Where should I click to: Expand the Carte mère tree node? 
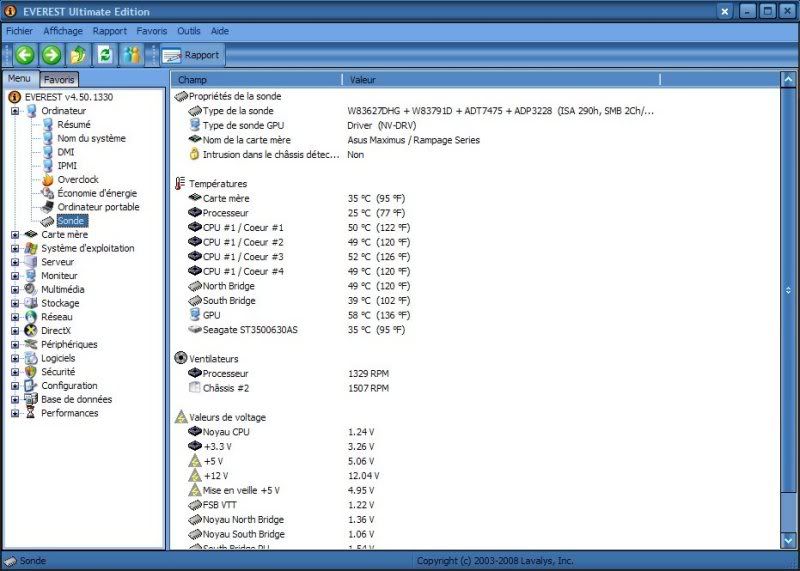tap(15, 235)
